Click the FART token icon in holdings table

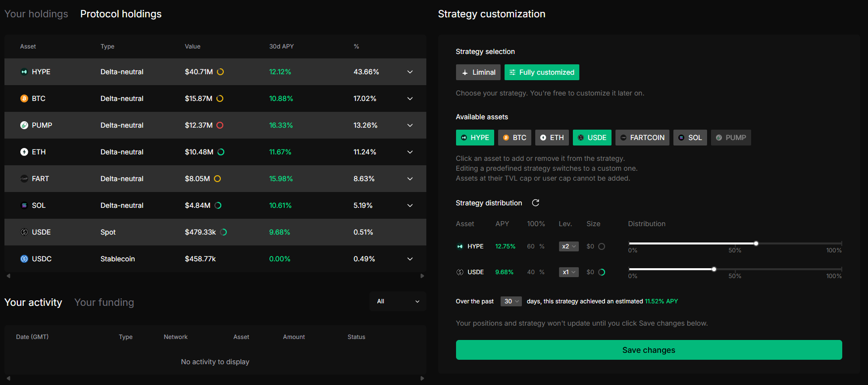tap(24, 179)
